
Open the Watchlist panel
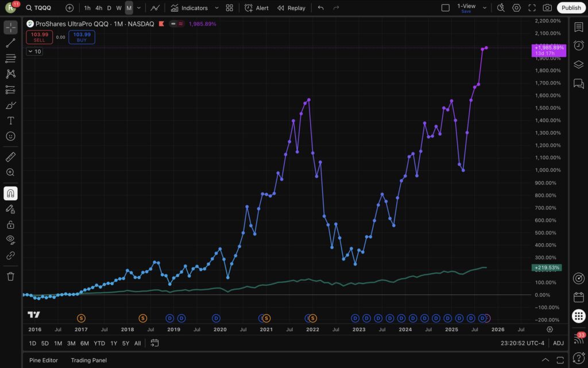tap(580, 26)
